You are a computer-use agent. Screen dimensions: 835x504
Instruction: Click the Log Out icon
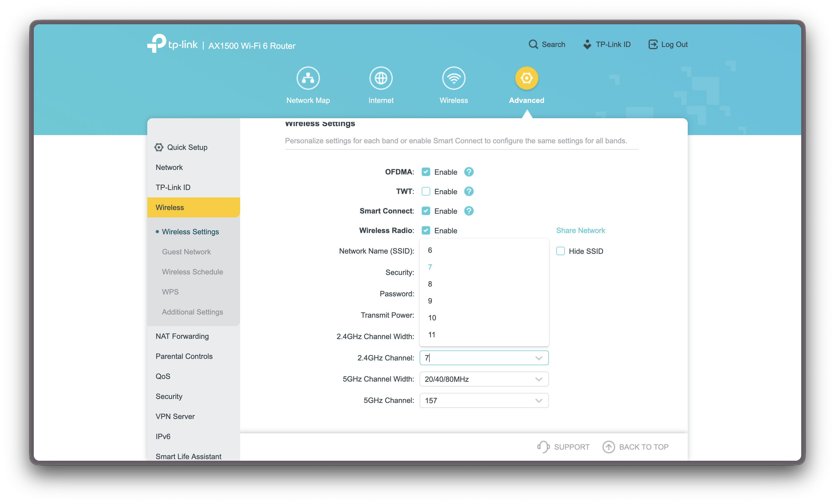(653, 44)
